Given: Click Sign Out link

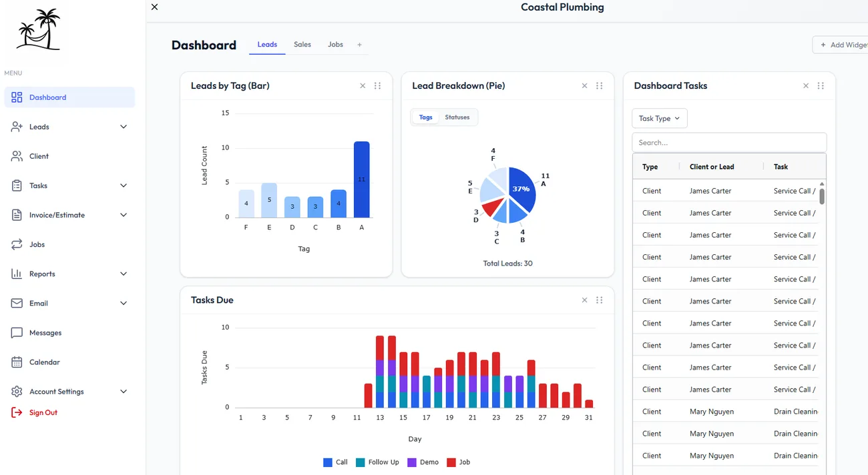Looking at the screenshot, I should tap(43, 412).
